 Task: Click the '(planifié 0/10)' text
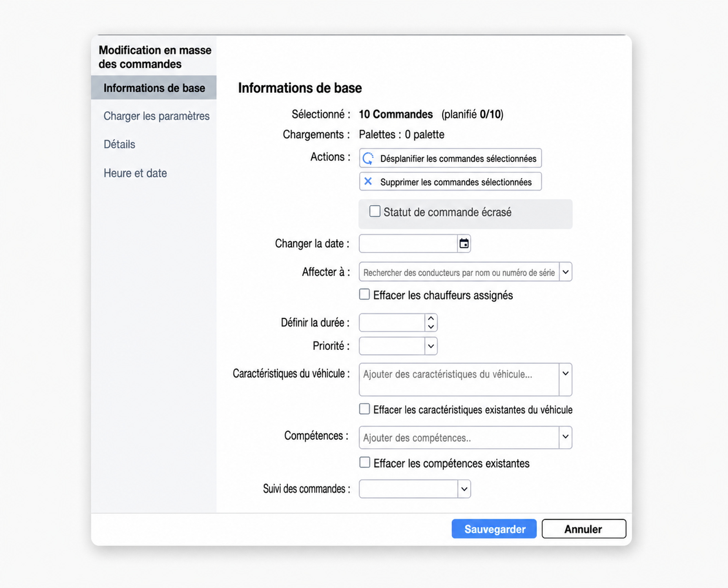pyautogui.click(x=472, y=114)
